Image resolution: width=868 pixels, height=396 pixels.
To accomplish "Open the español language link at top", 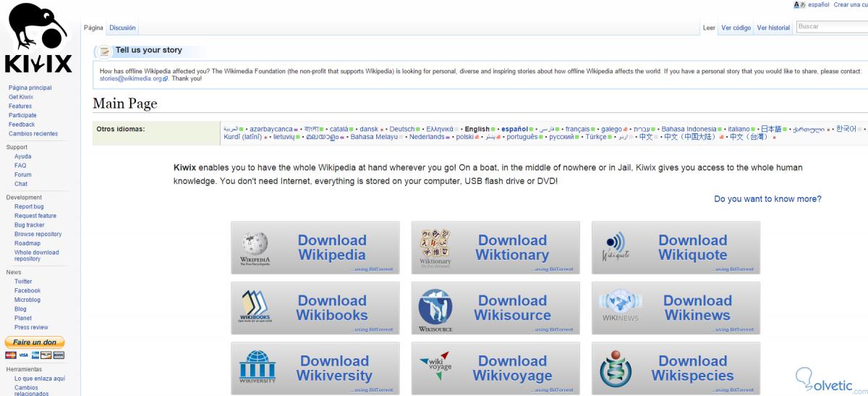I will [x=818, y=4].
